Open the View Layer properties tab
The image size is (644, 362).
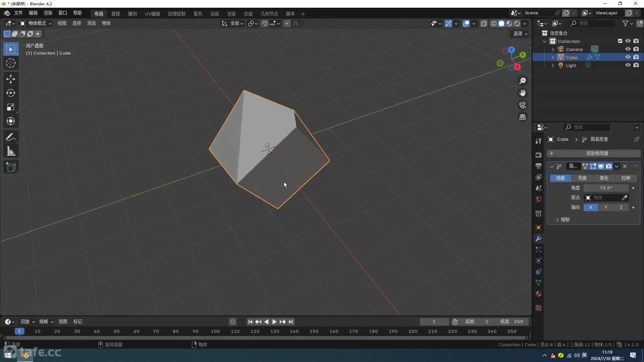pyautogui.click(x=538, y=177)
